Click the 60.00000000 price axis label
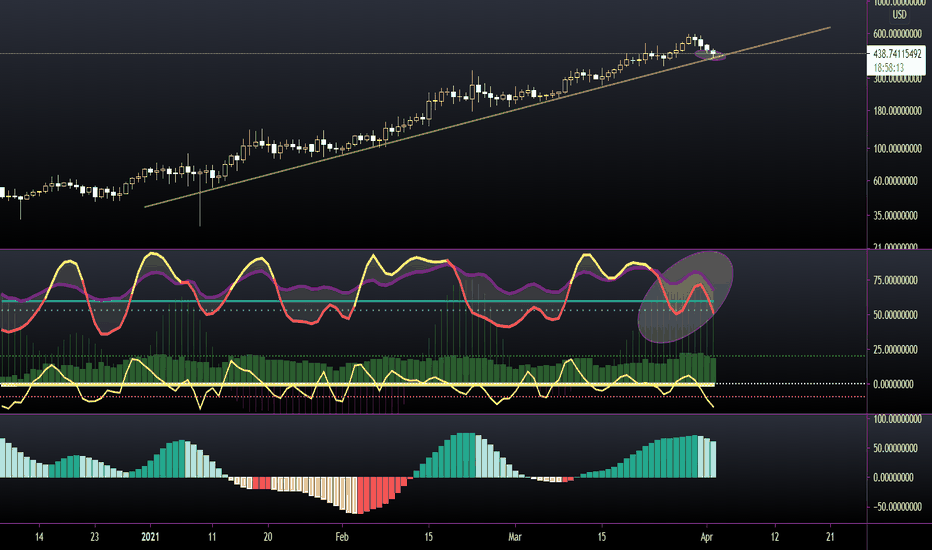932x550 pixels. [x=895, y=181]
